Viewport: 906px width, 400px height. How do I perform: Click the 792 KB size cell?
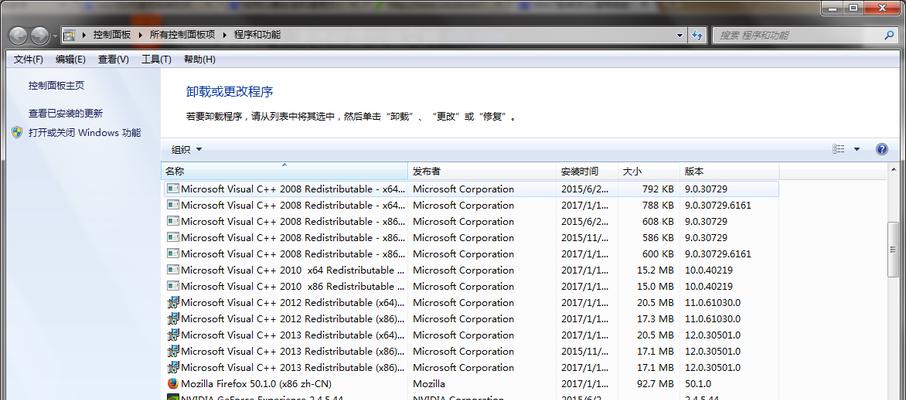pyautogui.click(x=658, y=189)
